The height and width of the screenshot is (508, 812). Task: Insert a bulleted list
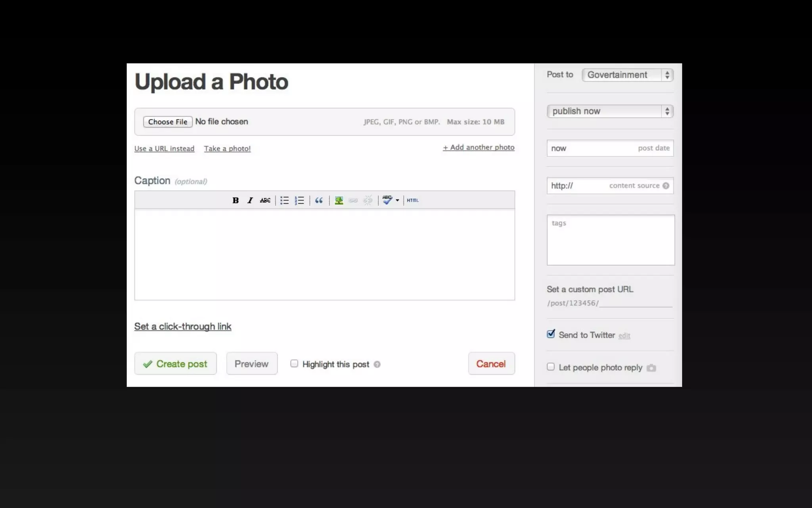point(284,200)
